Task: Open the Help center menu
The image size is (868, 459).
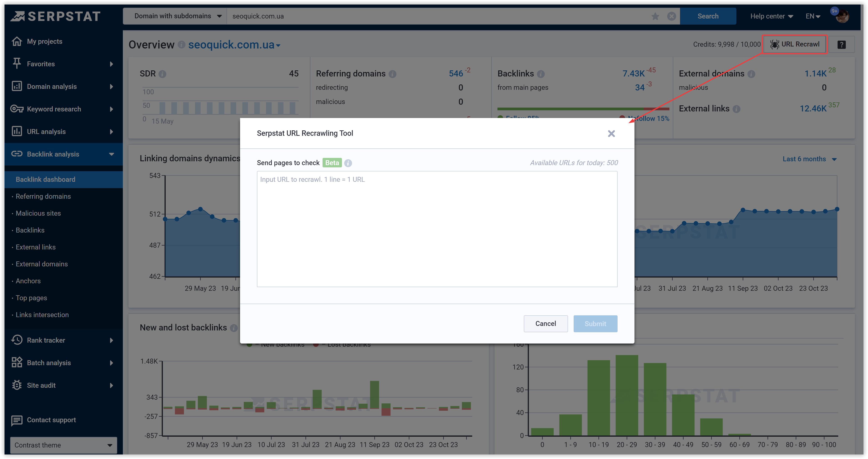Action: point(771,16)
